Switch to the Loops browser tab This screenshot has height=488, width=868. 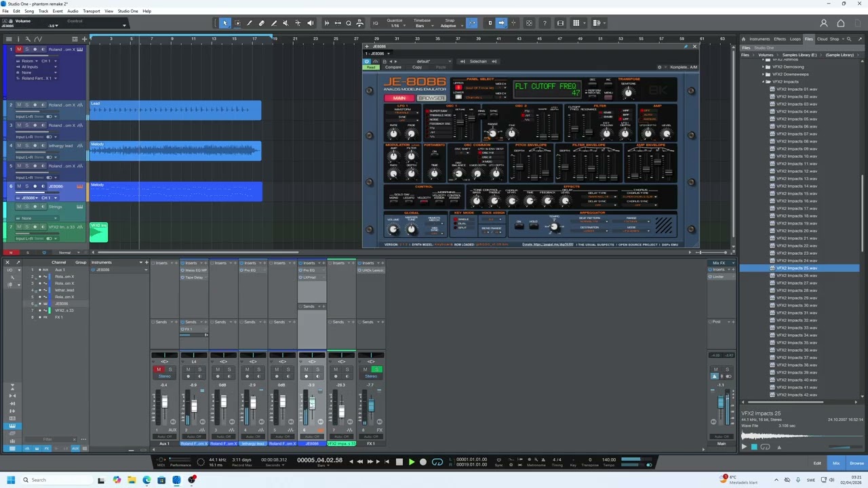[x=795, y=39]
